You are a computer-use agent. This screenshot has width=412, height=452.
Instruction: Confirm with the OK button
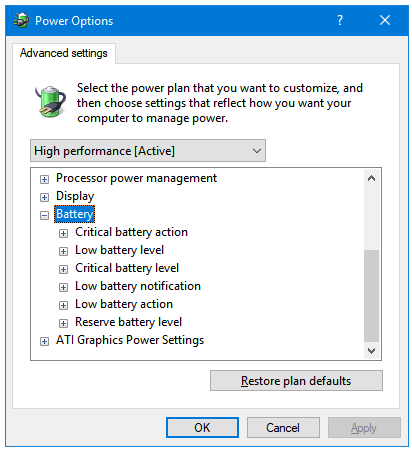point(202,427)
